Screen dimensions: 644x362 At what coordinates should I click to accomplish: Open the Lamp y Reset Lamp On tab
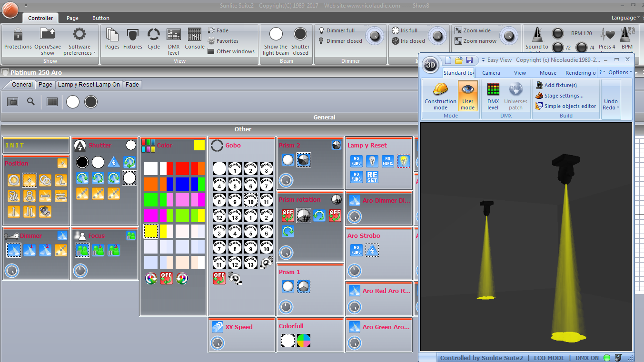click(x=89, y=85)
